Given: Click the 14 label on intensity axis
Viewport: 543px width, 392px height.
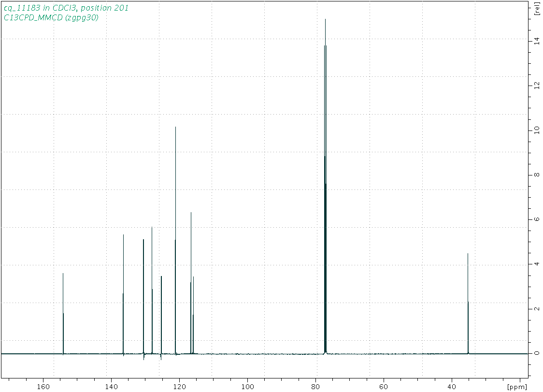Looking at the screenshot, I should [537, 41].
